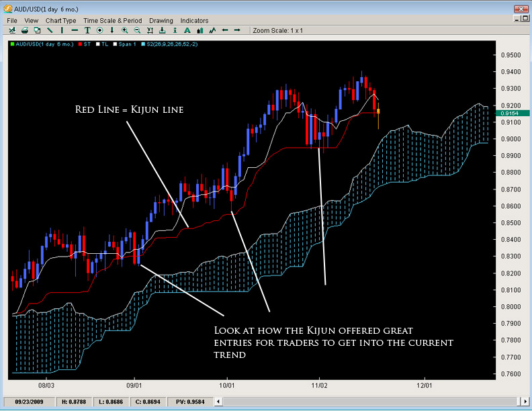Viewport: 532px width, 411px height.
Task: Select the text T annotation tool
Action: (87, 30)
